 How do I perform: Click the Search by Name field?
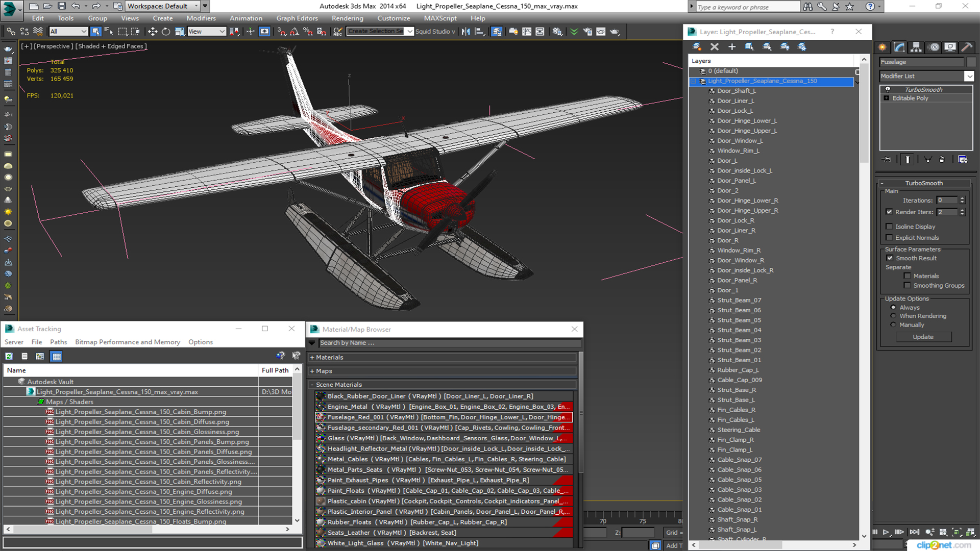(x=449, y=343)
